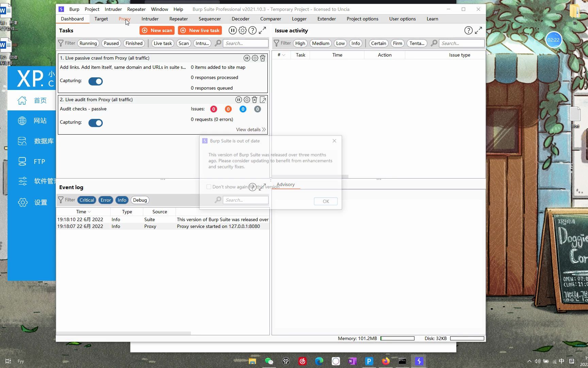Sort issues by the # column dropdown
Viewport: 588px width, 368px height.
(x=283, y=55)
